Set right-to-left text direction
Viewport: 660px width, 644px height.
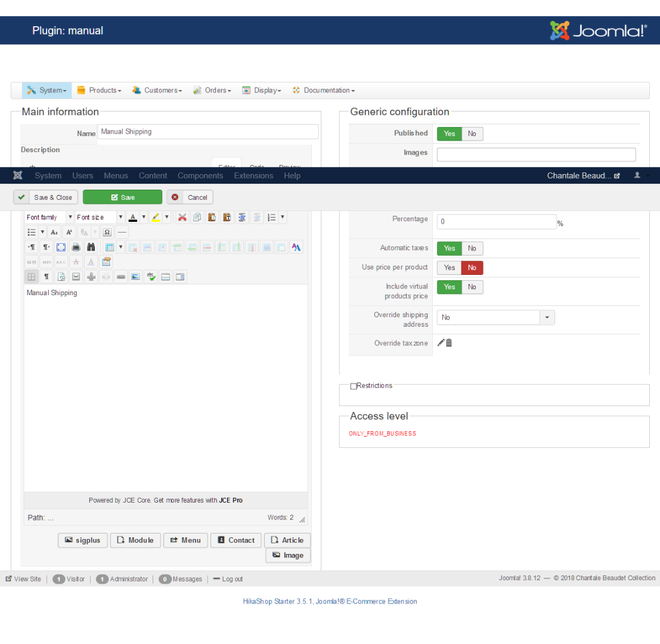47,247
